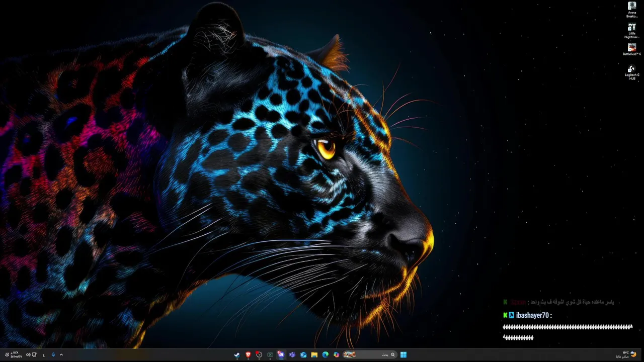Open the Windows Start menu
The image size is (644, 362).
[x=404, y=354]
